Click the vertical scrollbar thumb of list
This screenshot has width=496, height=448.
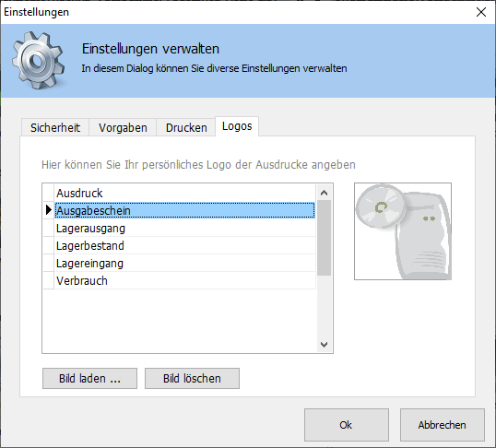(x=324, y=238)
